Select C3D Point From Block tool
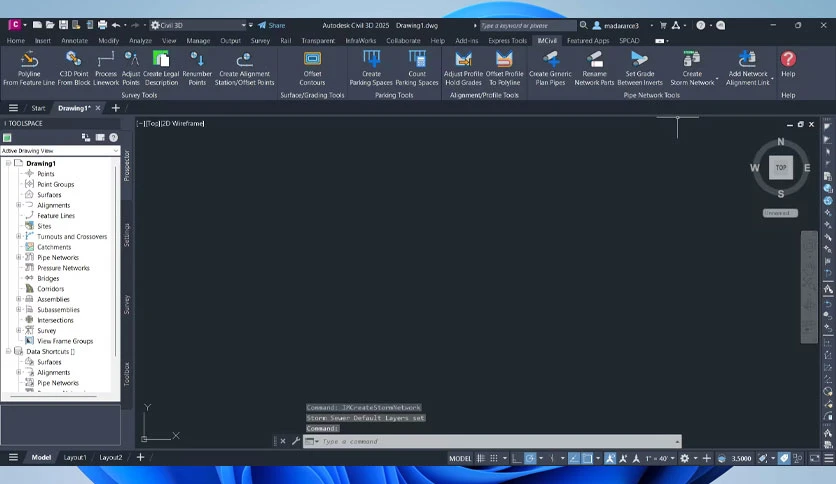The width and height of the screenshot is (836, 484). click(x=74, y=68)
